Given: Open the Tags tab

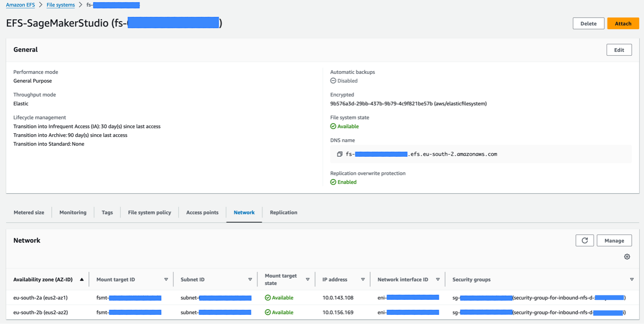Looking at the screenshot, I should pos(107,213).
